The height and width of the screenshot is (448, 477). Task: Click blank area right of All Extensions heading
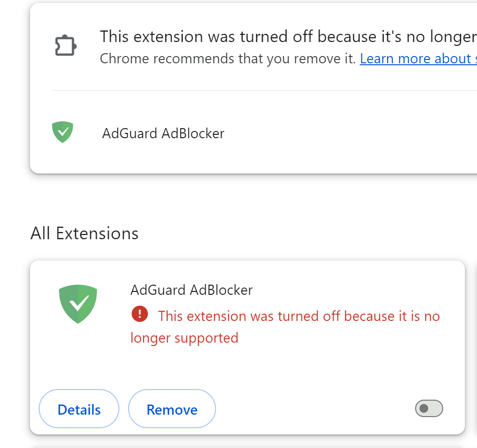304,233
